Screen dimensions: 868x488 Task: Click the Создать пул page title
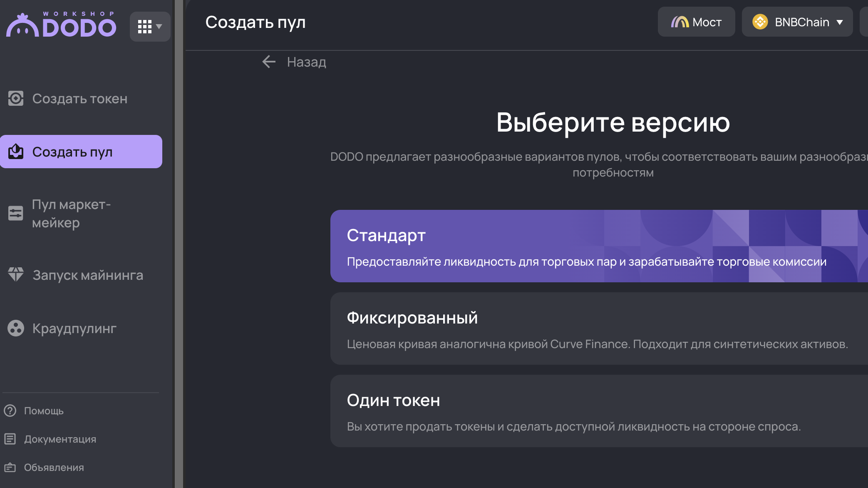point(255,22)
